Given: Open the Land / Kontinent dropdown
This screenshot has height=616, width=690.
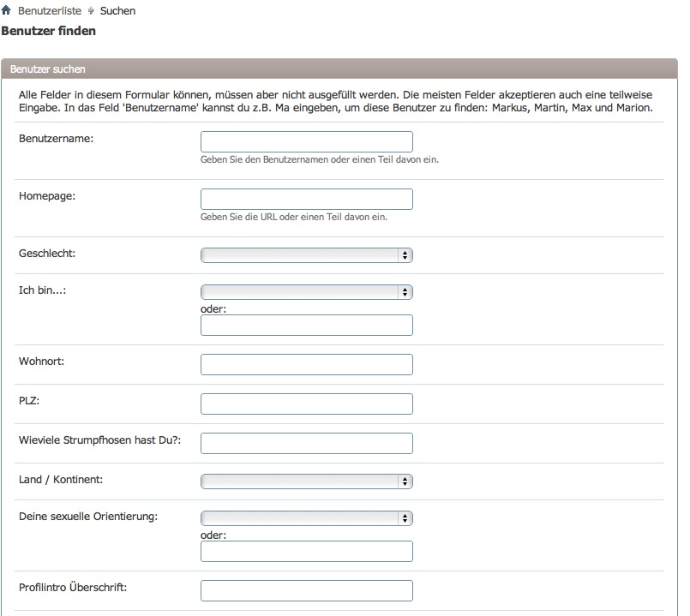Looking at the screenshot, I should (307, 481).
